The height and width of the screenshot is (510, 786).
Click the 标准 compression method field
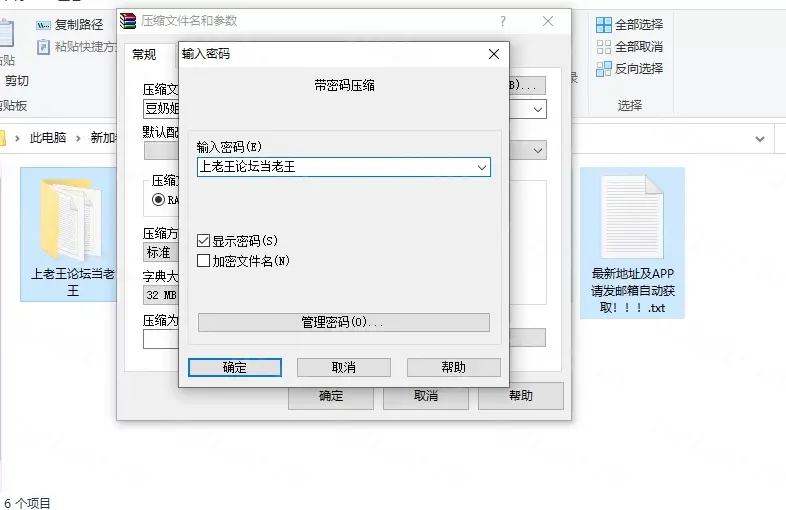(x=161, y=252)
